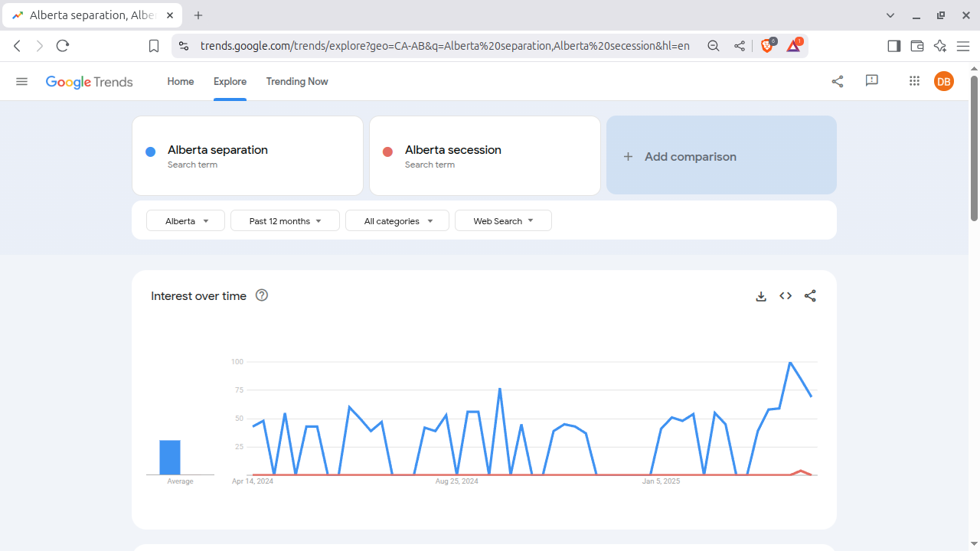Open the All categories dropdown
Screen dimensions: 980x551
397,221
